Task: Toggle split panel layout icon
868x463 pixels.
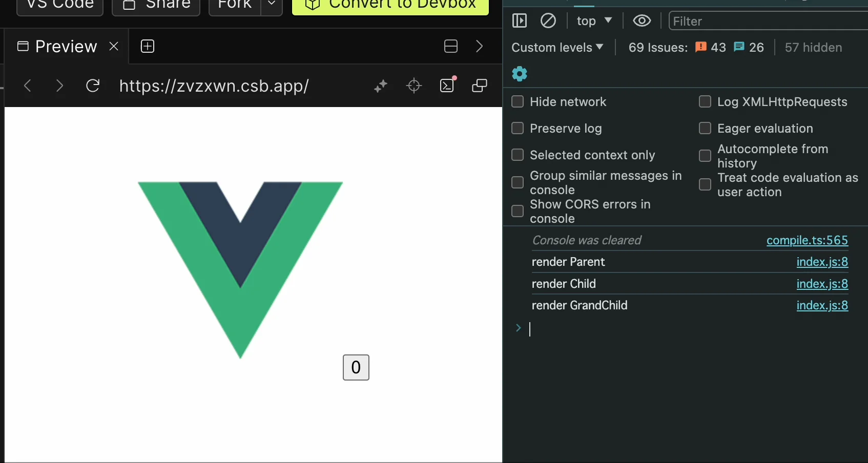Action: (x=451, y=47)
